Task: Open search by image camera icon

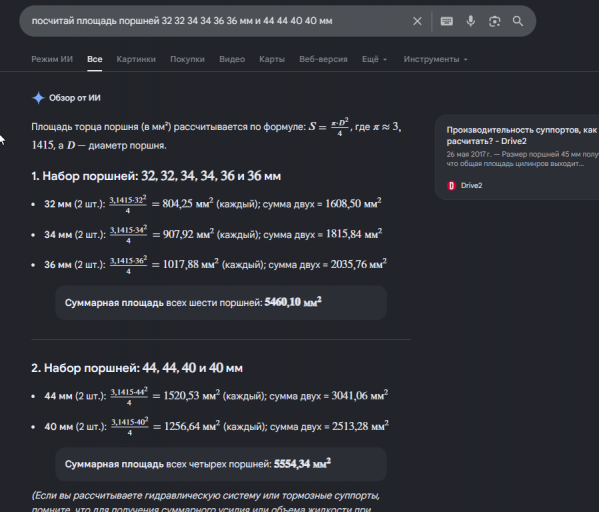Action: [494, 21]
